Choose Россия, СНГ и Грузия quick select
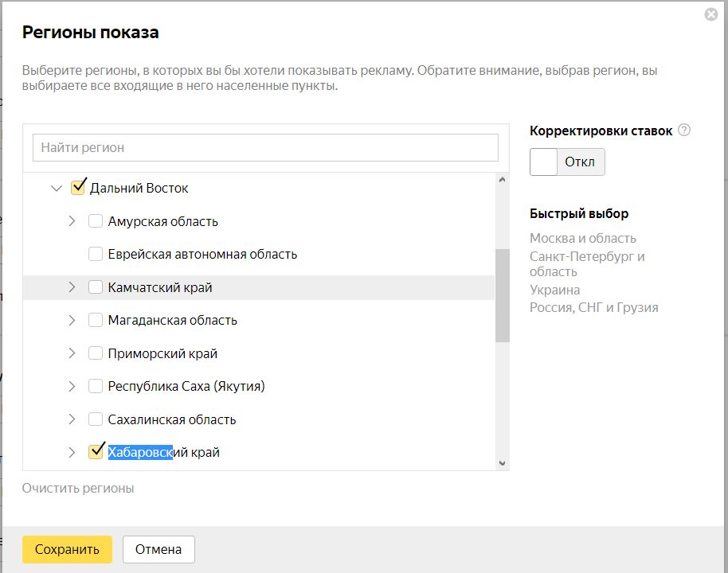Image resolution: width=728 pixels, height=573 pixels. 593,307
